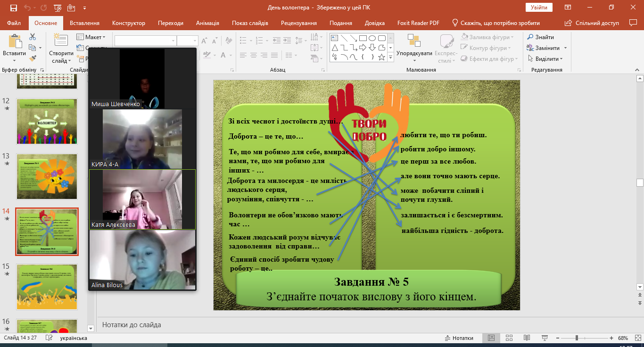Activate the Format Painter brush

pyautogui.click(x=33, y=58)
